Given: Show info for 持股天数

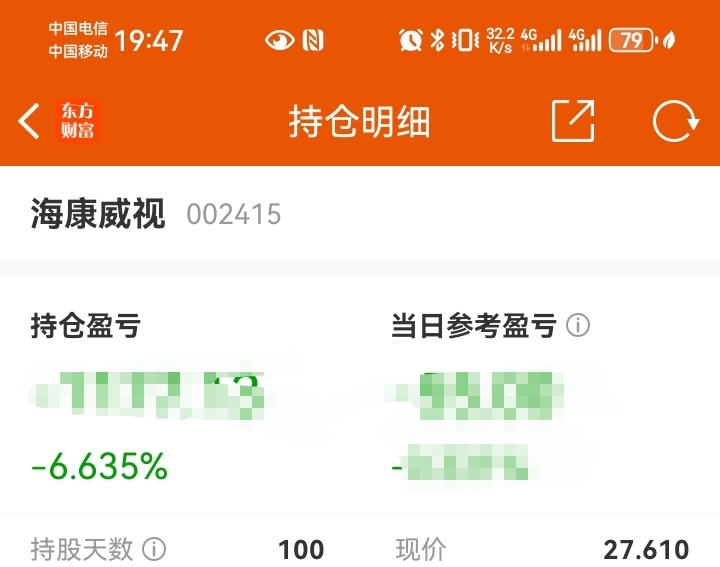Looking at the screenshot, I should [x=154, y=549].
